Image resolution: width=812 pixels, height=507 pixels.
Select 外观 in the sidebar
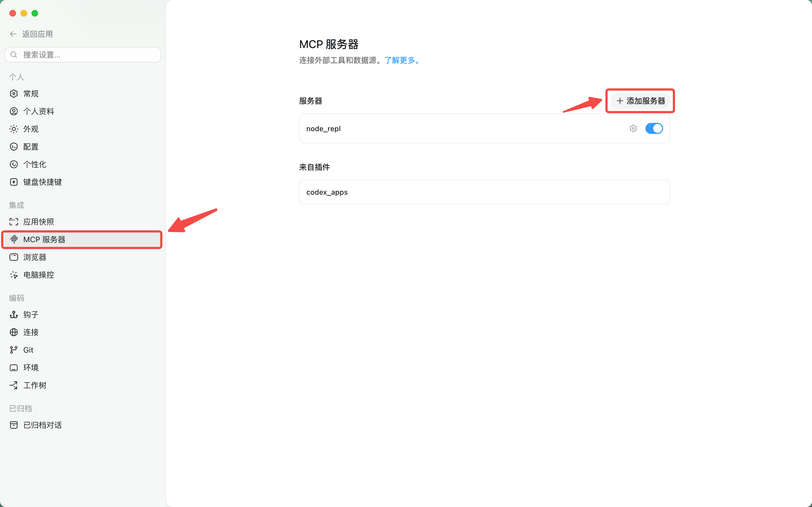[82, 129]
